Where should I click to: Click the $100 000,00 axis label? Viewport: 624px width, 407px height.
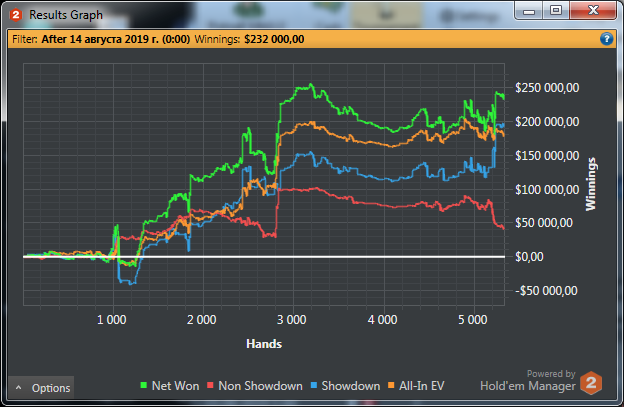547,189
